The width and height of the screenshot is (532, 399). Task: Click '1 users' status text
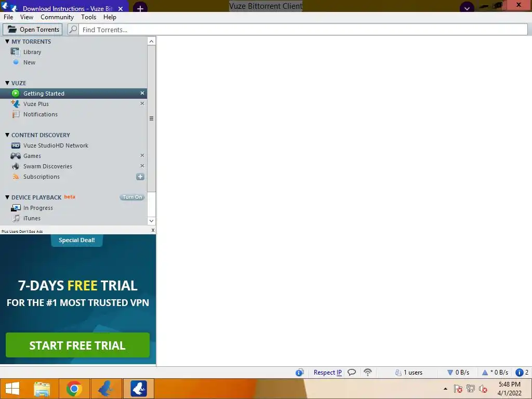[x=413, y=373]
